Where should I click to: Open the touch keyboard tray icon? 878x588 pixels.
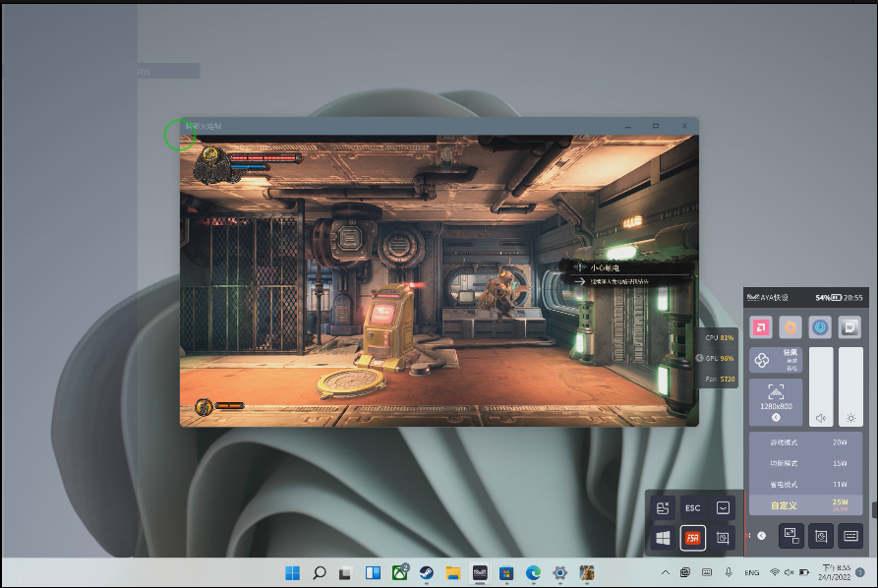(x=707, y=572)
